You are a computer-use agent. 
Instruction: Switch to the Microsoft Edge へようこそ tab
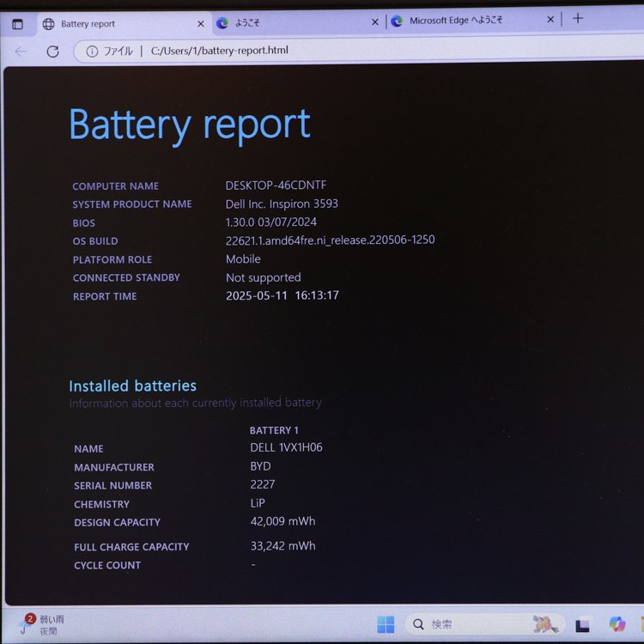click(472, 20)
